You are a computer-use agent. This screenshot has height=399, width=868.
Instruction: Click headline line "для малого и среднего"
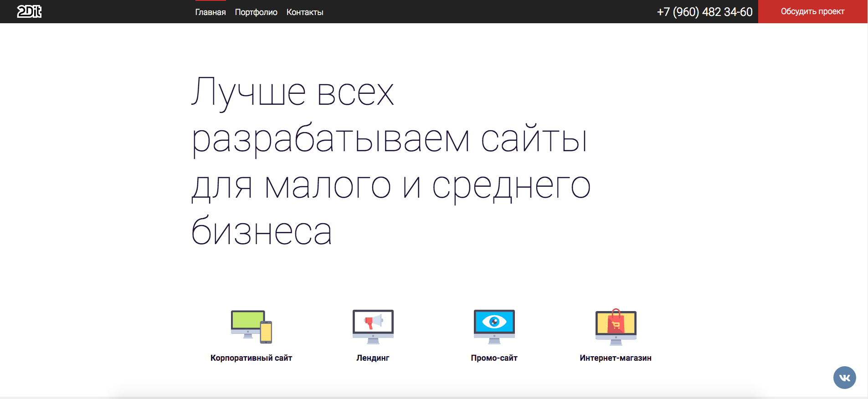(x=391, y=186)
